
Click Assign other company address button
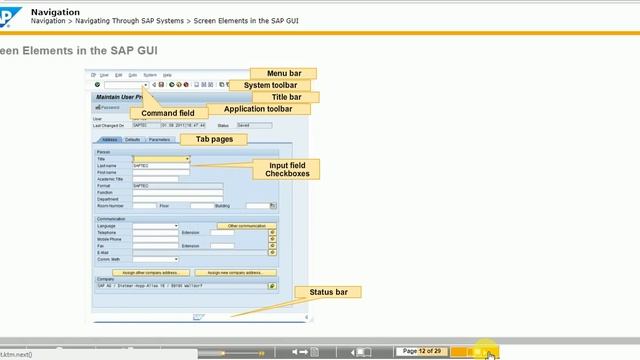(151, 273)
